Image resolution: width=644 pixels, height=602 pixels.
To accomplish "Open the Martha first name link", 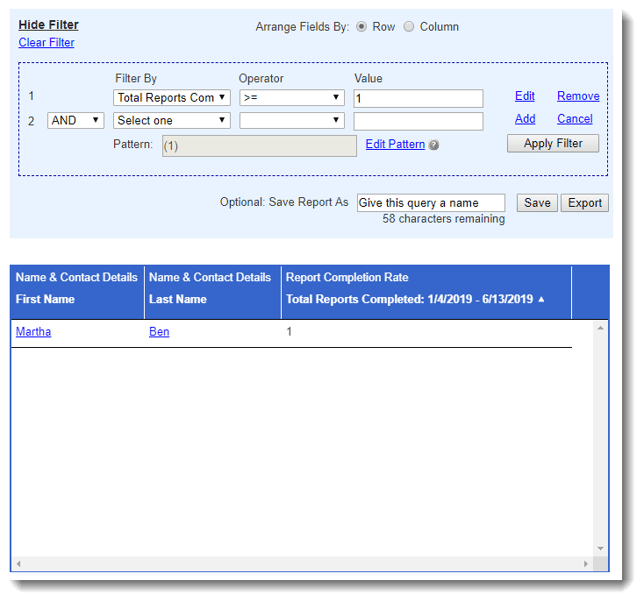I will coord(33,332).
